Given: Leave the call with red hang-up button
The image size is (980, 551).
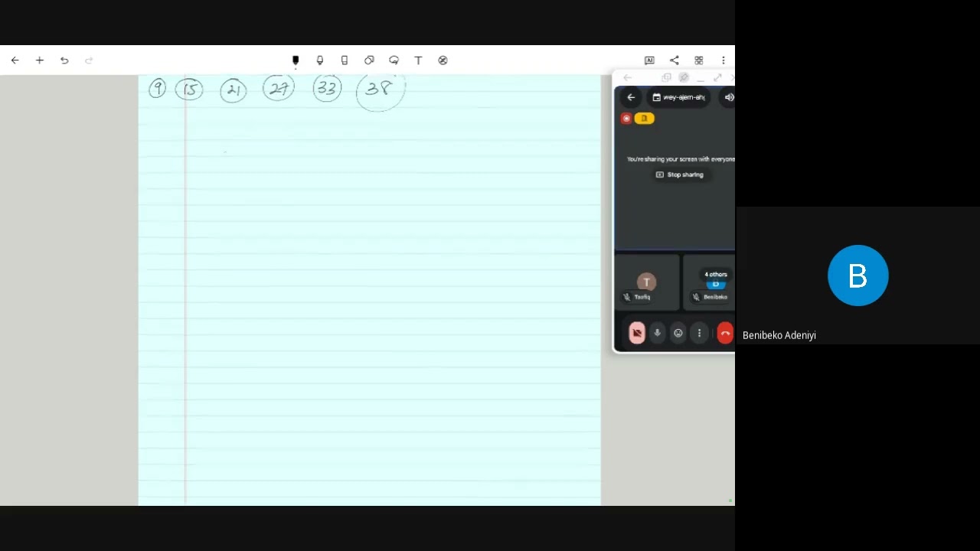Looking at the screenshot, I should click(x=725, y=333).
